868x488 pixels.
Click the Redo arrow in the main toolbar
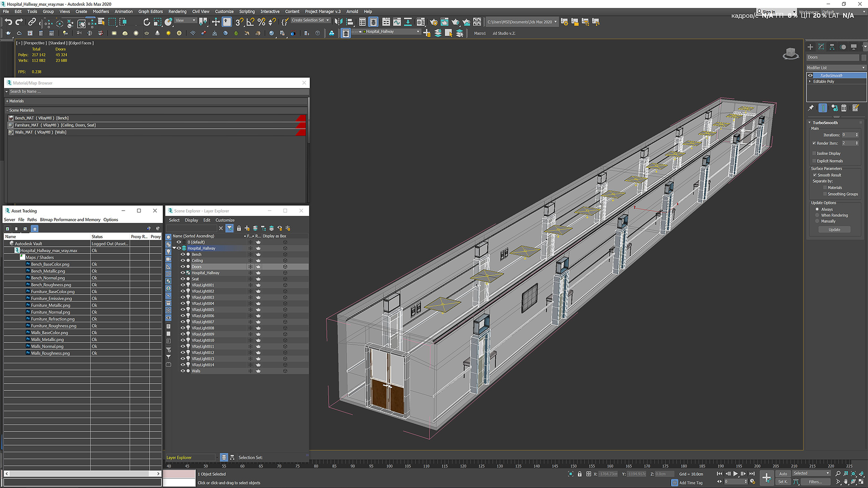pos(19,22)
